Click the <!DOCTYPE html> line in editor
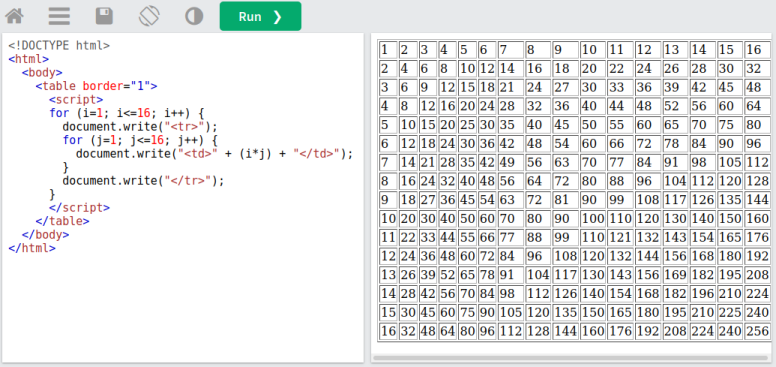This screenshot has height=367, width=776. [59, 46]
